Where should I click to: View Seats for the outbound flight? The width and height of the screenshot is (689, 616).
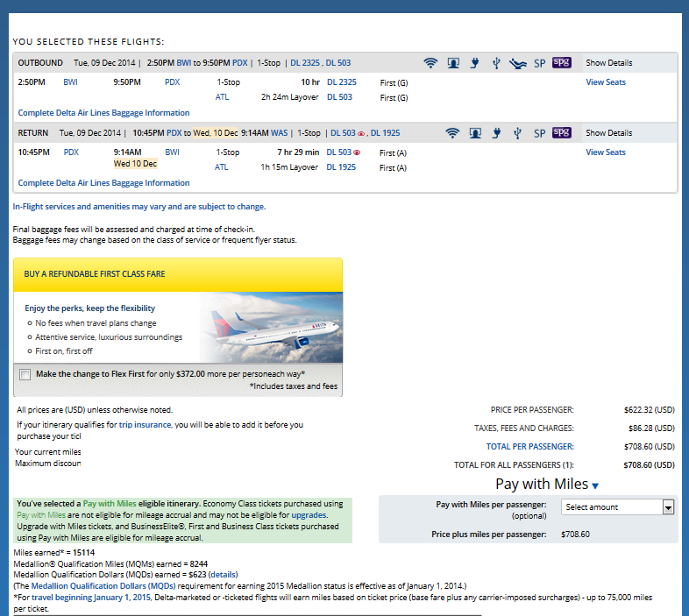606,82
